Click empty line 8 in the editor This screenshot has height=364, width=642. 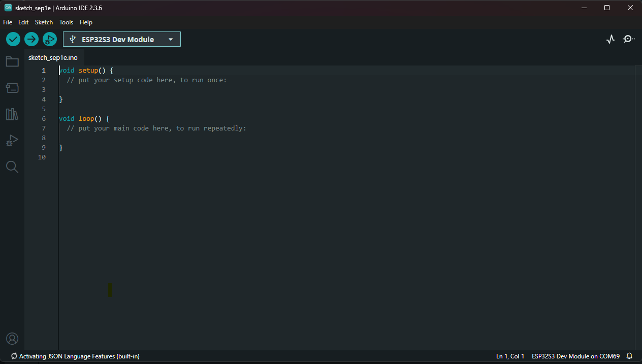[347, 138]
